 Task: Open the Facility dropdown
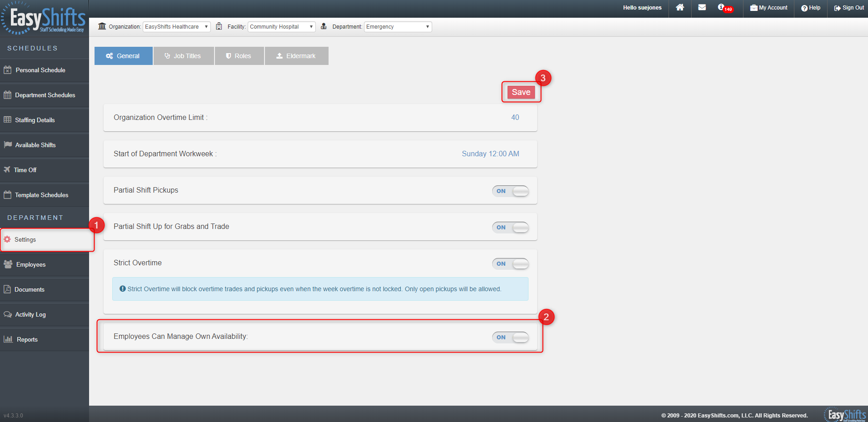[x=282, y=27]
